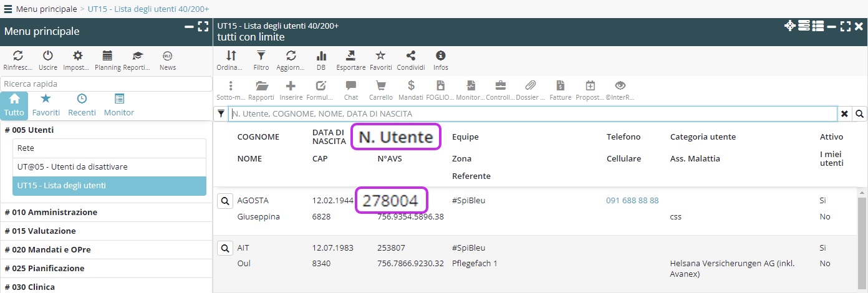Toggle the Favoriti star in toolbar
This screenshot has width=868, height=293.
tap(380, 56)
